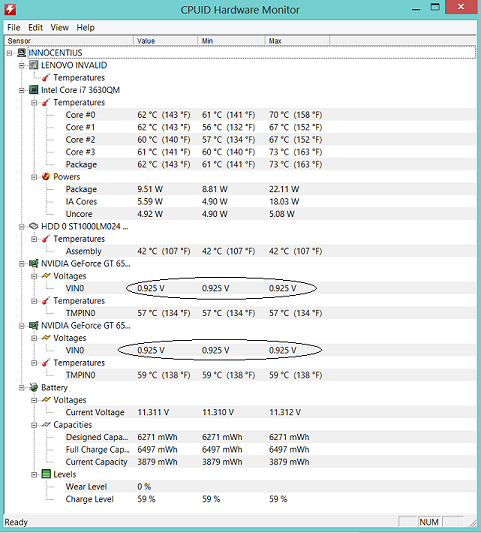Click the Sensor column header

click(69, 41)
